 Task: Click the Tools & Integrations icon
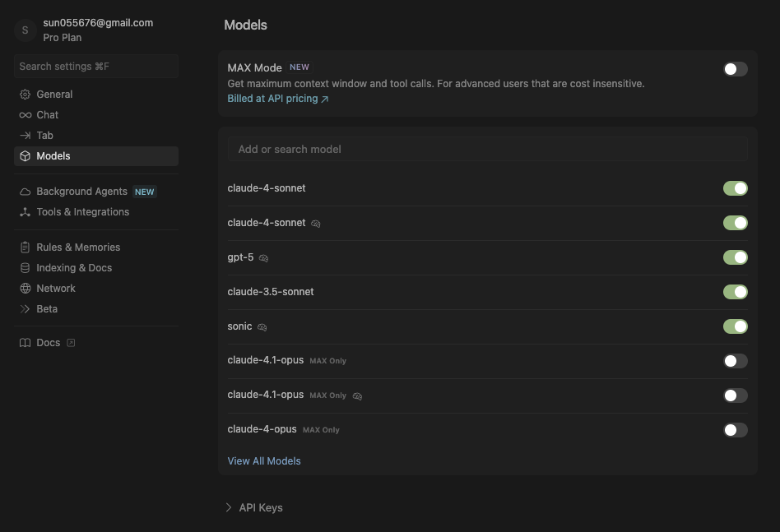coord(26,212)
